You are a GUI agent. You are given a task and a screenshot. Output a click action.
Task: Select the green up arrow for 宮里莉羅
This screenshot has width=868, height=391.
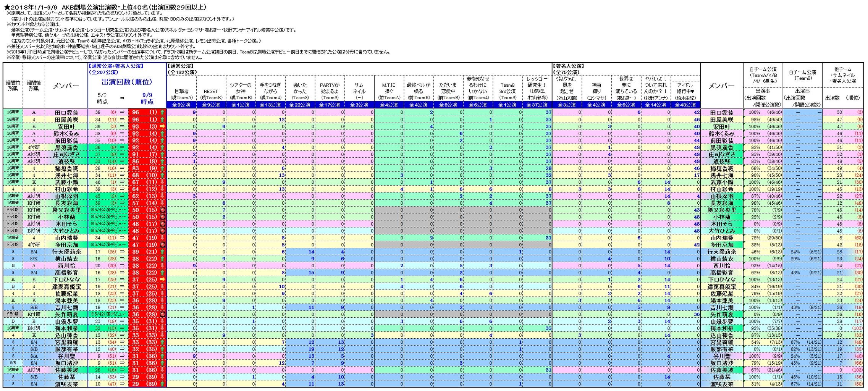pos(162,342)
